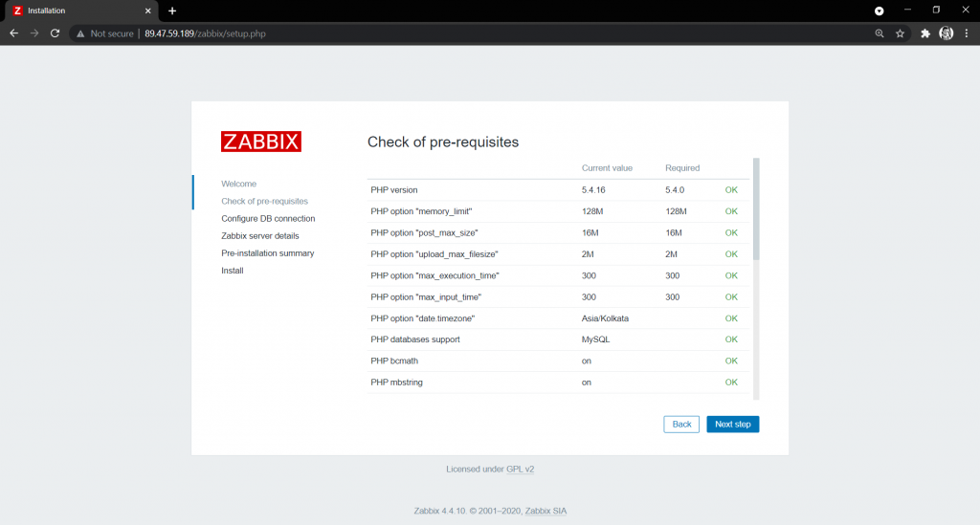Image resolution: width=980 pixels, height=525 pixels.
Task: Open the Chrome profile avatar
Action: (947, 33)
